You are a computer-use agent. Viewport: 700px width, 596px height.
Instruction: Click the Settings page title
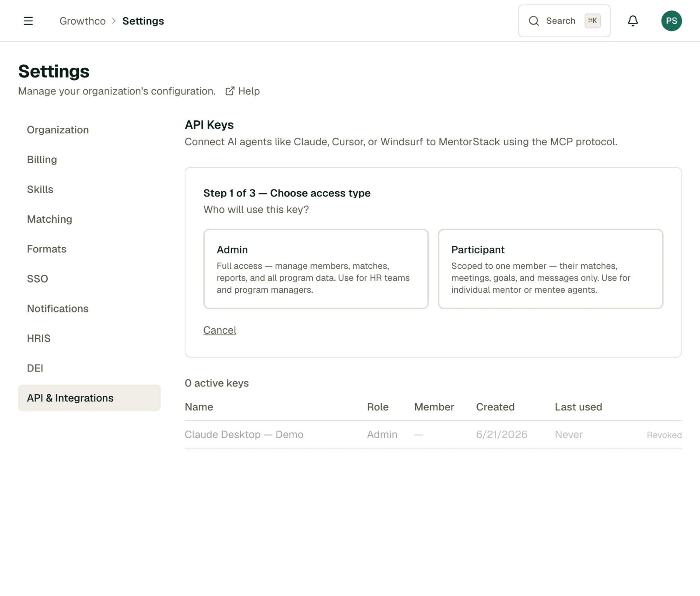(x=54, y=71)
